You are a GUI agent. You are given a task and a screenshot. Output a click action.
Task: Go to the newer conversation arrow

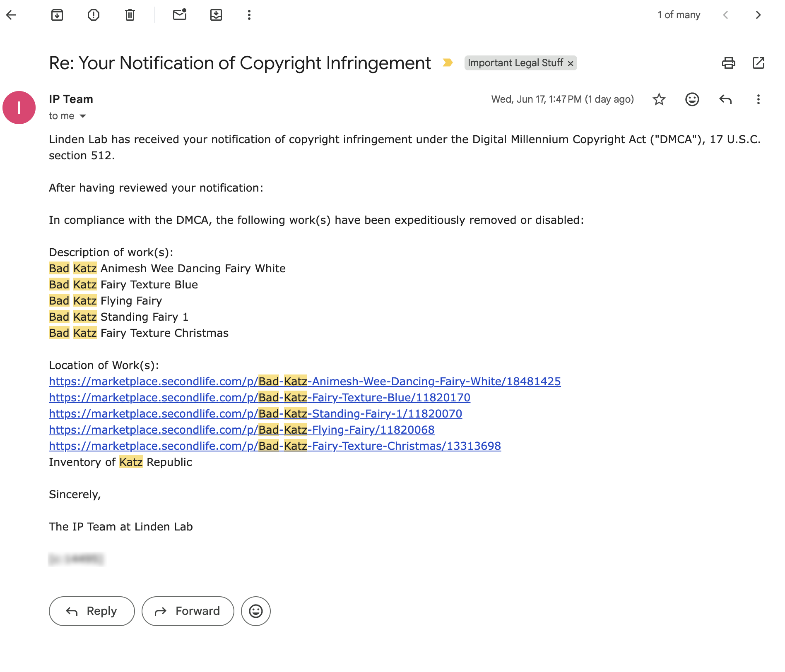tap(725, 15)
